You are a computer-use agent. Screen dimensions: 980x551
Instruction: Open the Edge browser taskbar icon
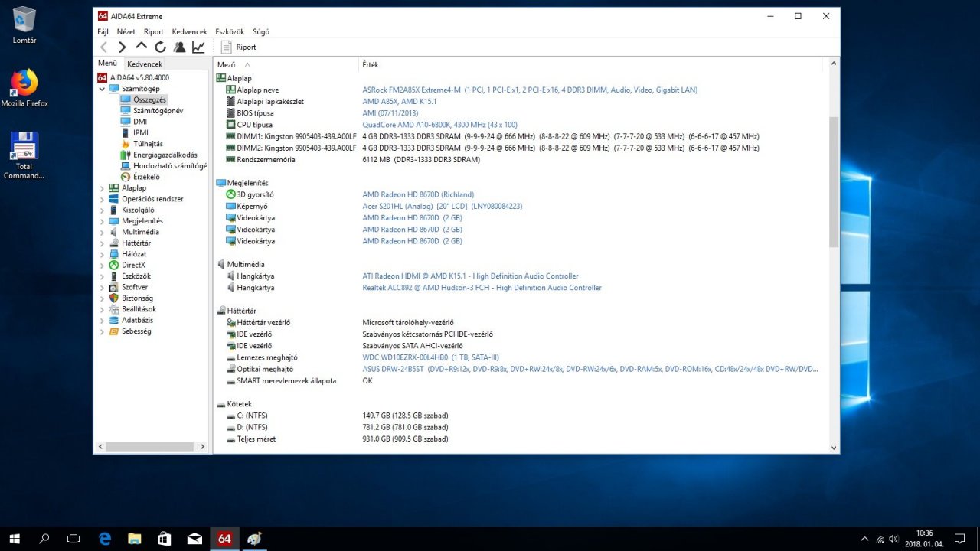pyautogui.click(x=105, y=539)
